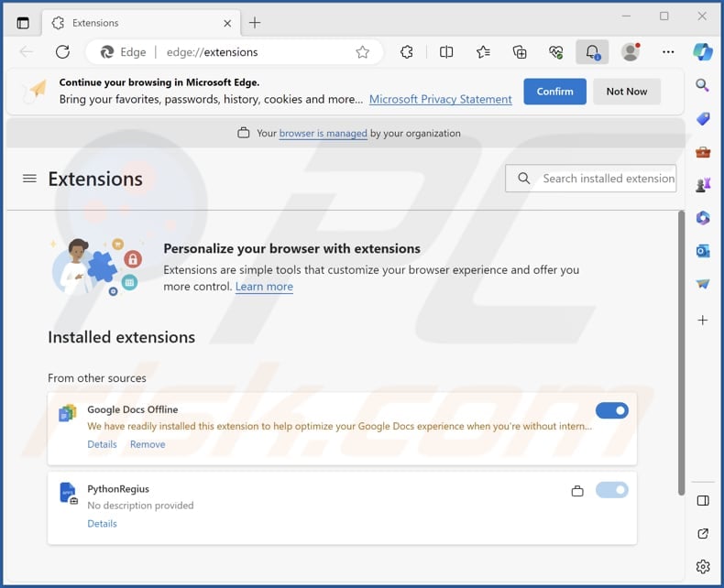
Task: Click the PythonRegius extension name
Action: point(118,489)
